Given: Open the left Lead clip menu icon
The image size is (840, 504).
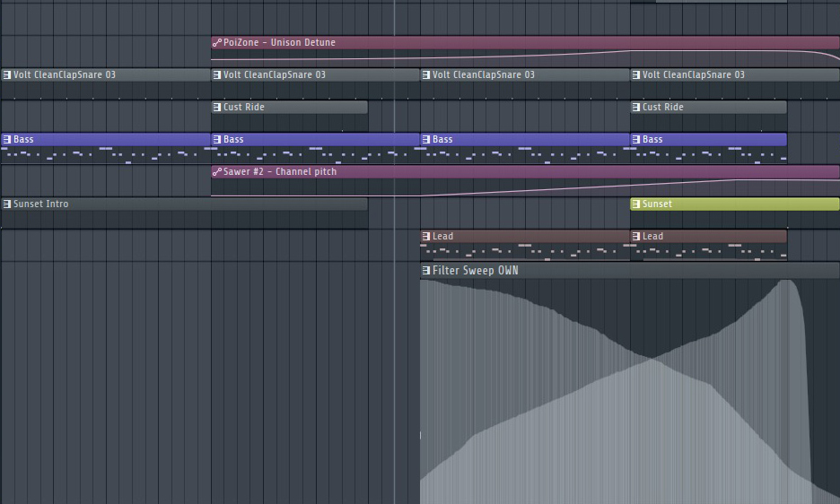Looking at the screenshot, I should pos(426,236).
